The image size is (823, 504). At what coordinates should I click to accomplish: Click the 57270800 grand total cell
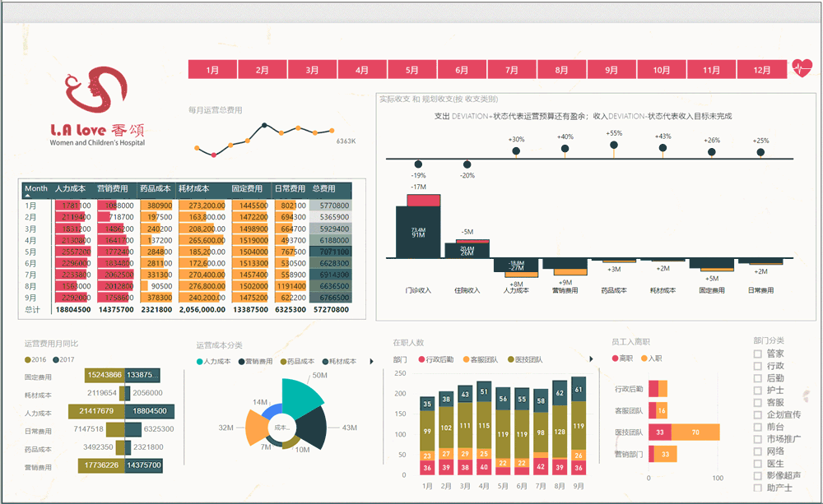(331, 309)
